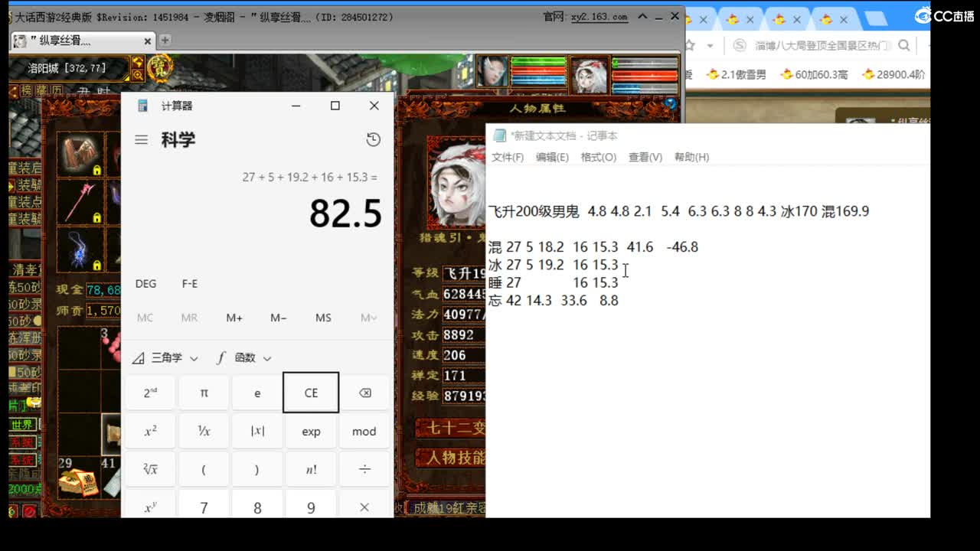
Task: Click the square root key
Action: 150,469
